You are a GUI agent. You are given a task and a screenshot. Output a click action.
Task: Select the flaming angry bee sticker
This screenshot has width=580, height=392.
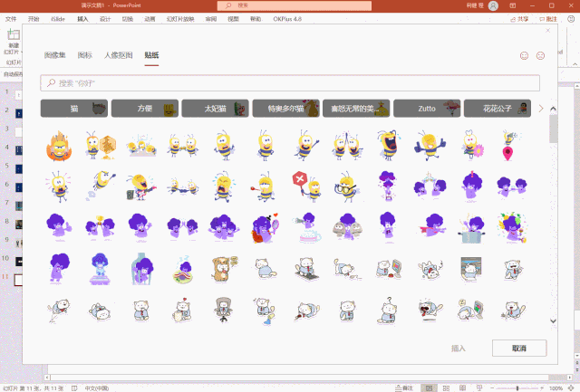pyautogui.click(x=59, y=146)
